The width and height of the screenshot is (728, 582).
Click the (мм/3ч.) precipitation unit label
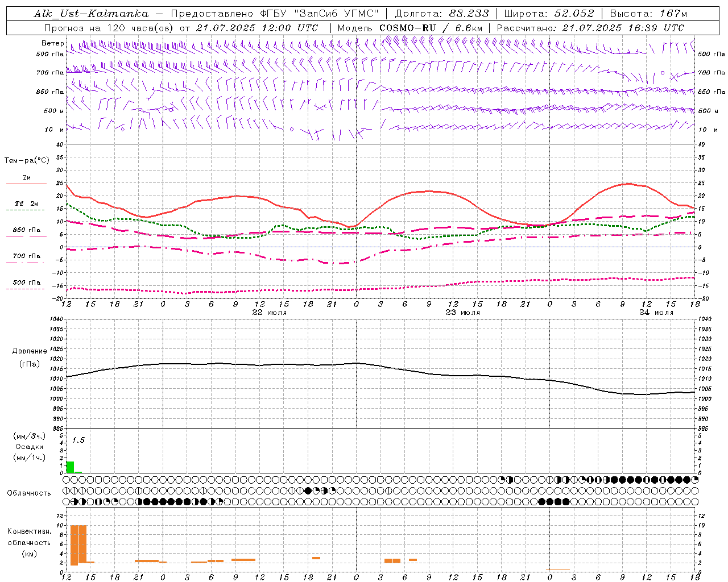(30, 436)
